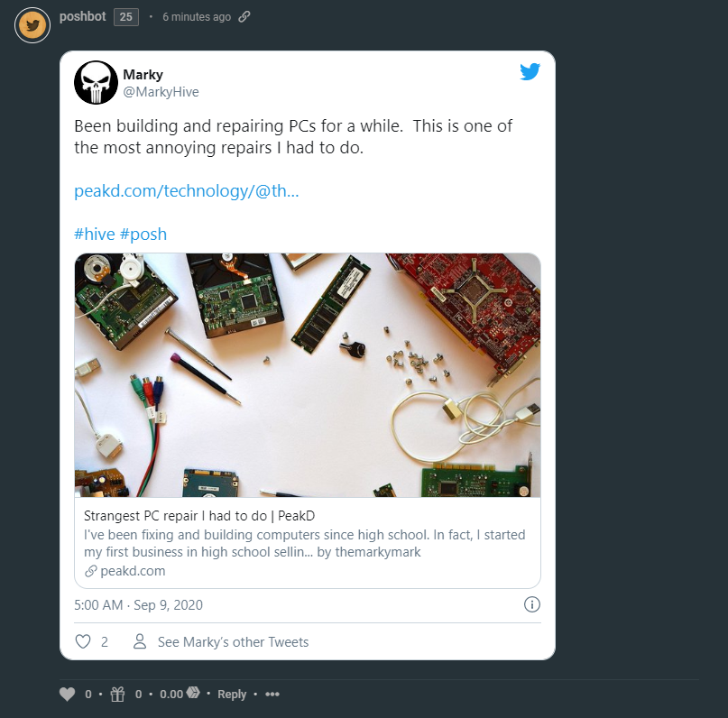728x718 pixels.
Task: Click Marky's skull profile picture
Action: tap(96, 83)
